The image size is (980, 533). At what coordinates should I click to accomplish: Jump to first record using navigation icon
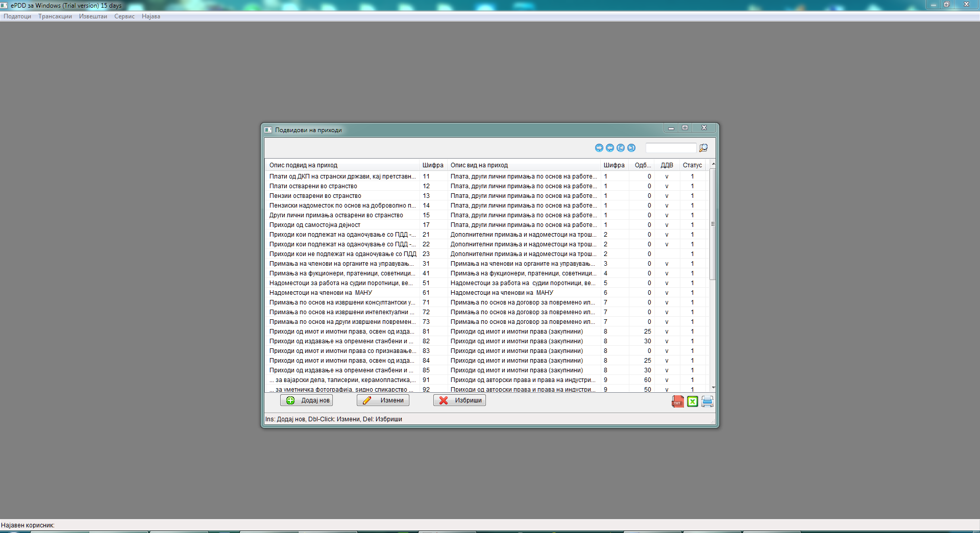coord(621,148)
